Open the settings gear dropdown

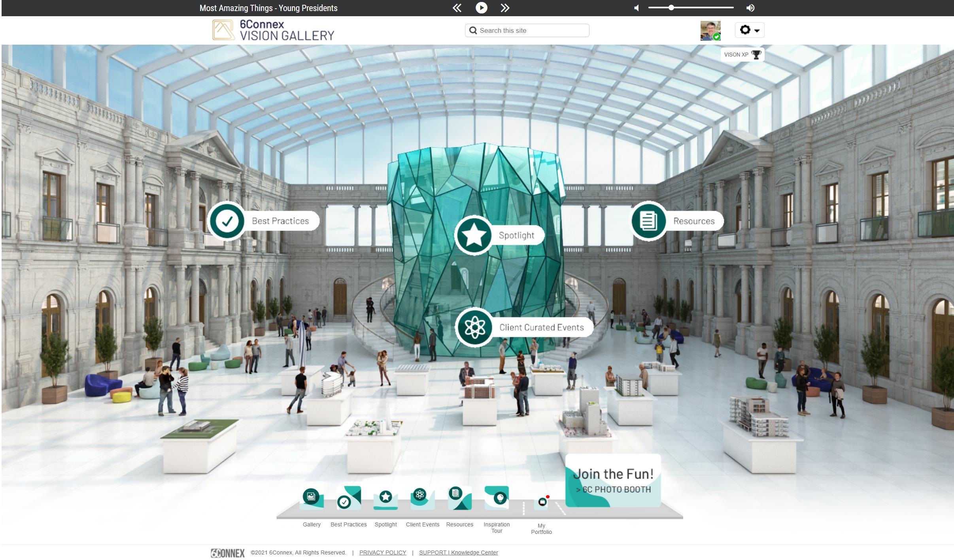[749, 30]
